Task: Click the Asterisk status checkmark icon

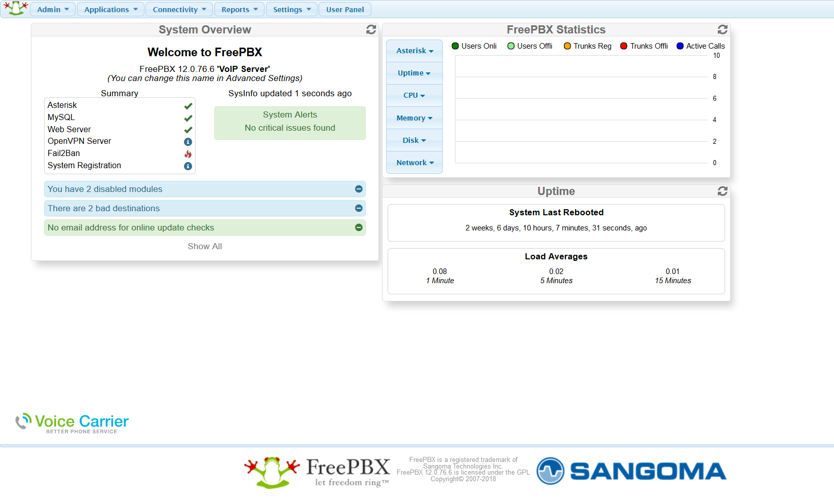Action: [188, 106]
